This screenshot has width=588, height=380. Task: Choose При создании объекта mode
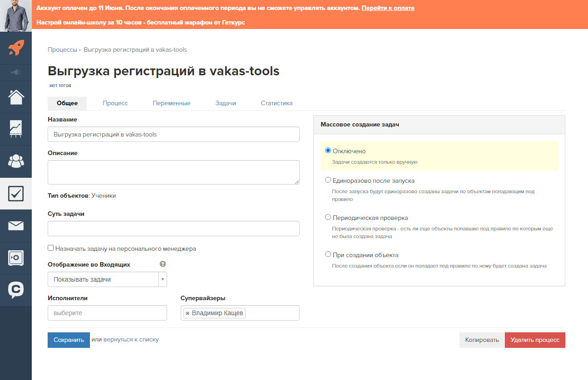coord(328,254)
